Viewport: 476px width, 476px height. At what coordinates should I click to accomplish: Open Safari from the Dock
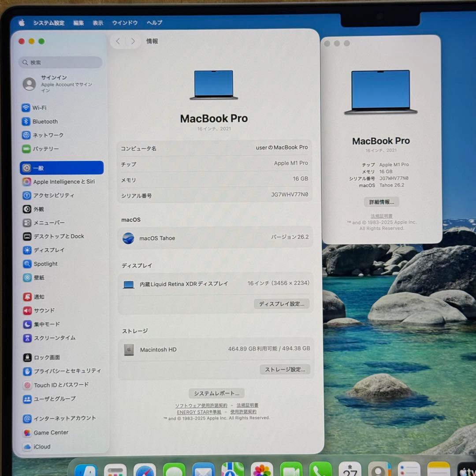(x=145, y=470)
